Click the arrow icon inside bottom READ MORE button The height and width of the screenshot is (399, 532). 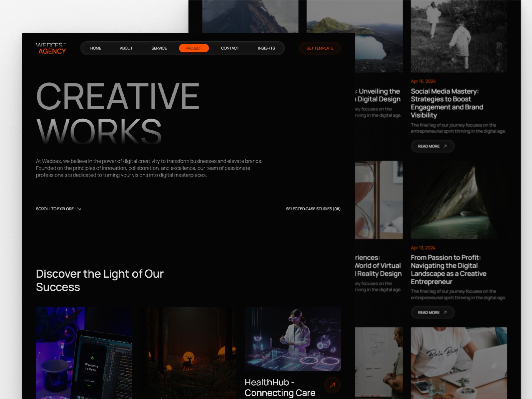pos(446,313)
